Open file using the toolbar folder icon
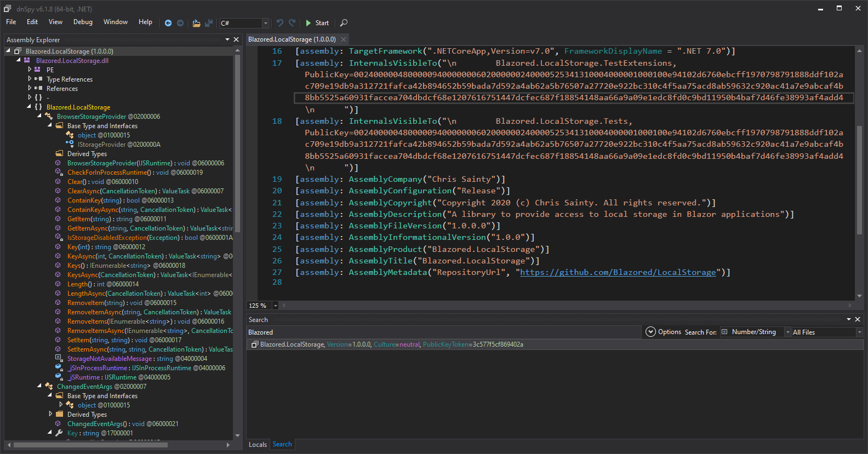 tap(196, 23)
